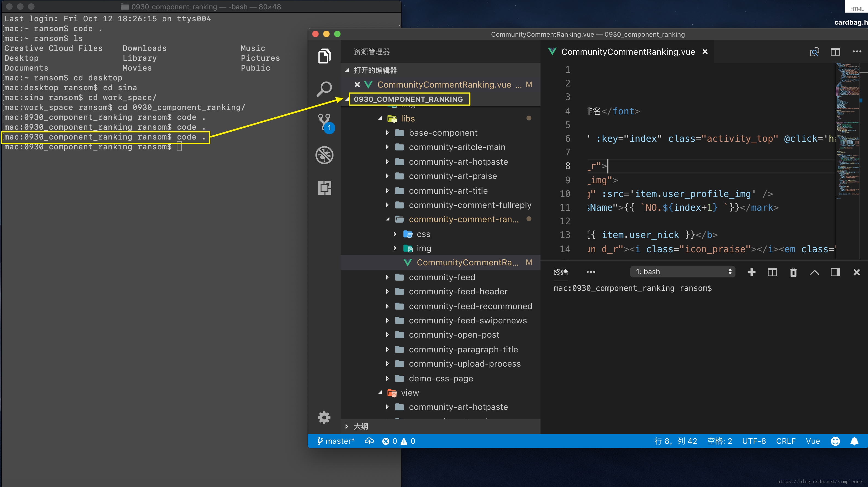The image size is (868, 487).
Task: Split the terminal panel
Action: click(x=772, y=272)
